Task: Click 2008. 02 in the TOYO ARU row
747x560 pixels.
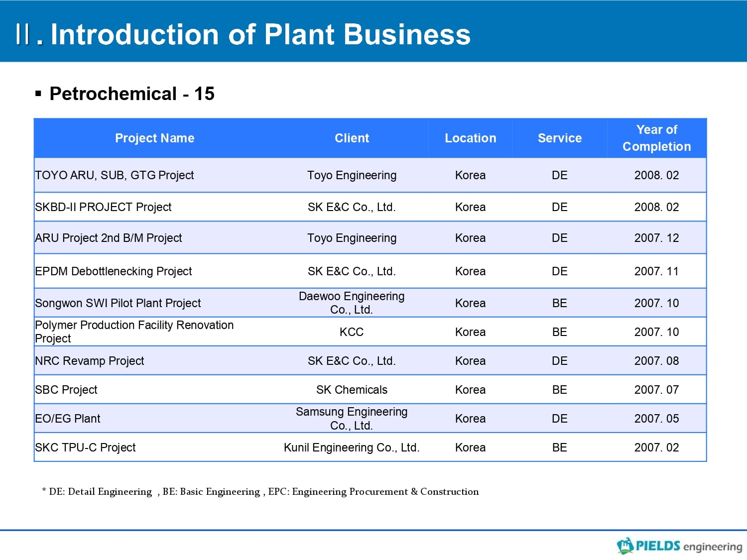Action: click(656, 175)
